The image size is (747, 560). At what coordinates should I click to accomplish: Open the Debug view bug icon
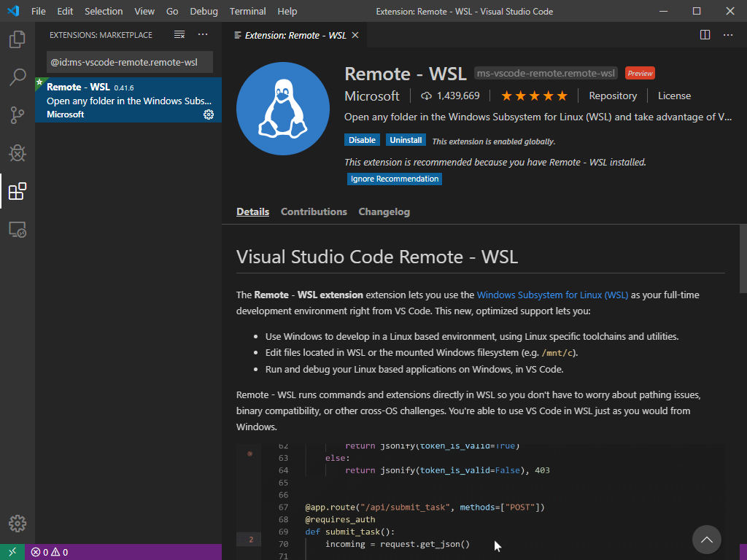[x=18, y=153]
